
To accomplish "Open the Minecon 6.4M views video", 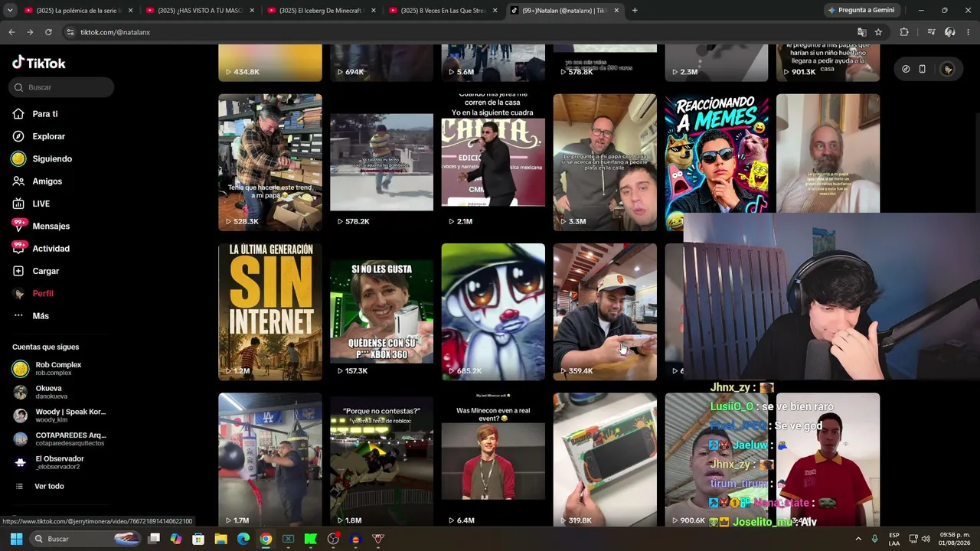I will (x=493, y=460).
